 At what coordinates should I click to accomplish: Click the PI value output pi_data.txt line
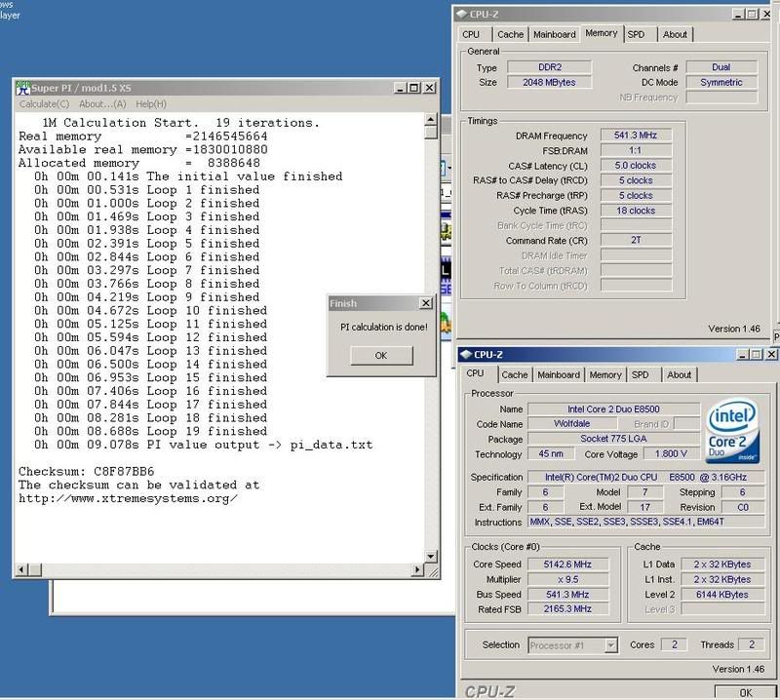[x=203, y=445]
